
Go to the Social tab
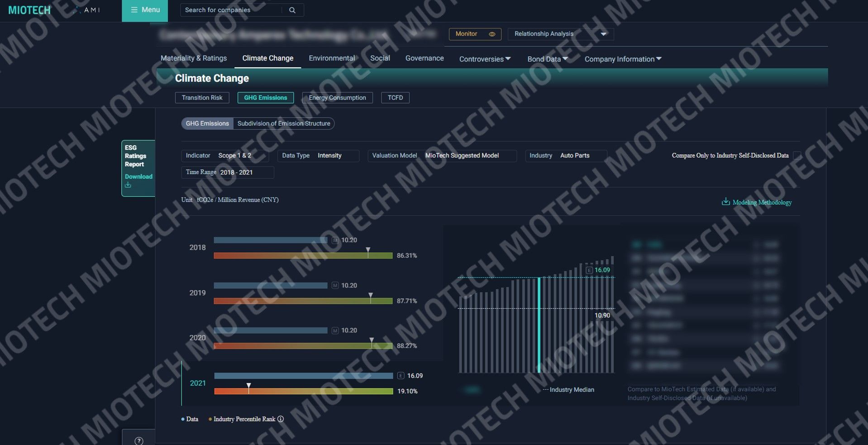(380, 58)
